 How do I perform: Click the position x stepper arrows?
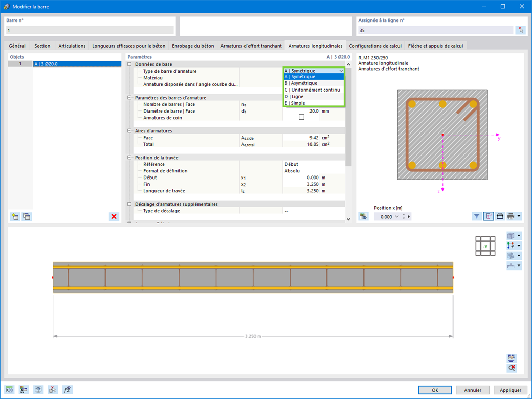point(404,217)
